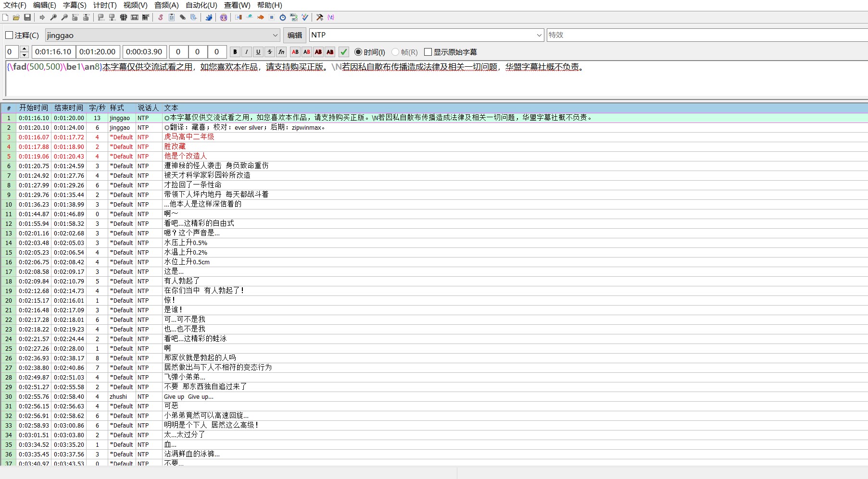Open script Properties clipboard icon

[172, 17]
